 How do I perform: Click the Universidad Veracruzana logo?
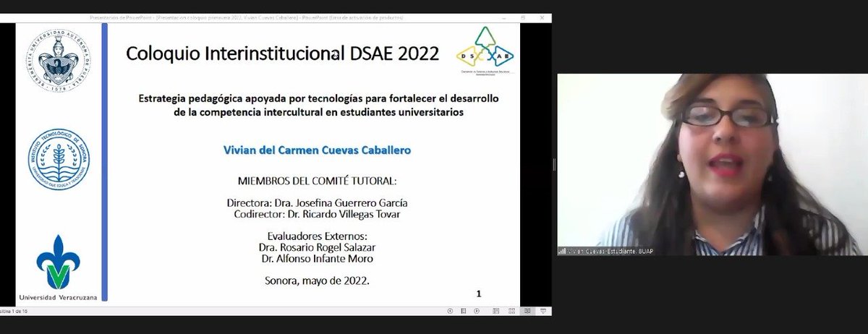58,260
